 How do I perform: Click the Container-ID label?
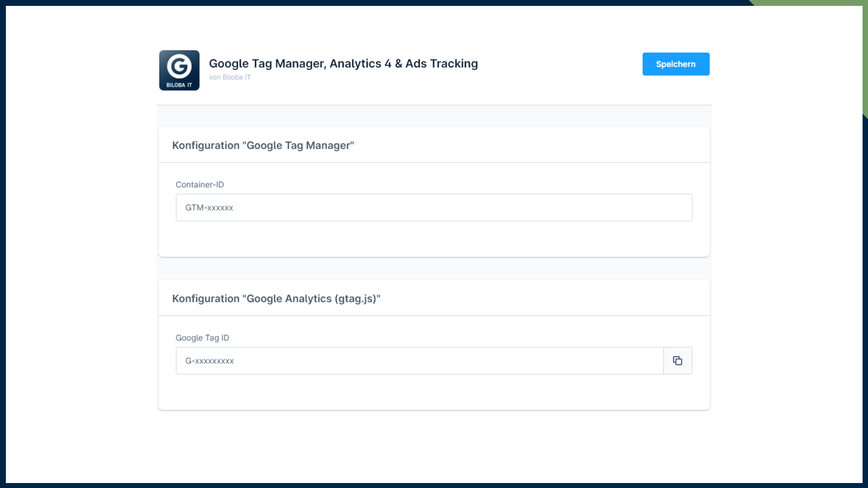pyautogui.click(x=200, y=184)
